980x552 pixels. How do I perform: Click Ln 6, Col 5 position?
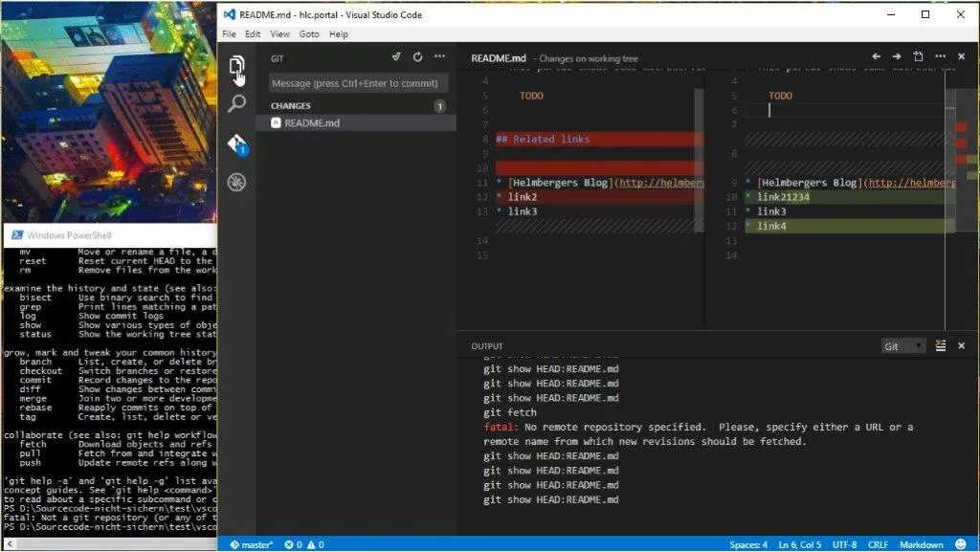coord(799,544)
